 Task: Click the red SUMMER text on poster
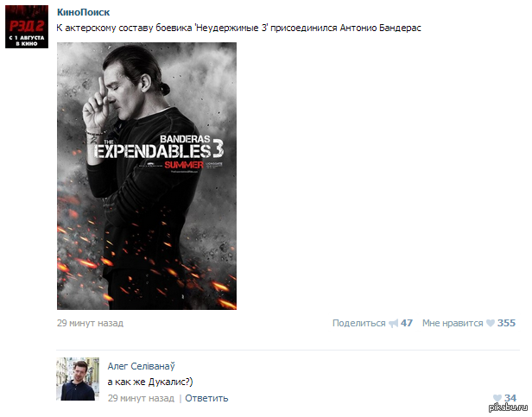[x=184, y=165]
